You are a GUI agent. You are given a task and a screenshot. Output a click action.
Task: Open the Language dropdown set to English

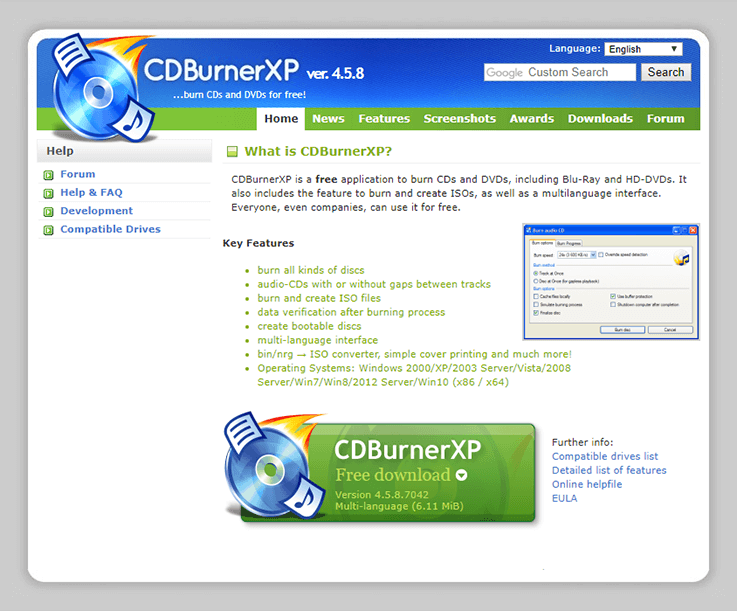coord(643,49)
